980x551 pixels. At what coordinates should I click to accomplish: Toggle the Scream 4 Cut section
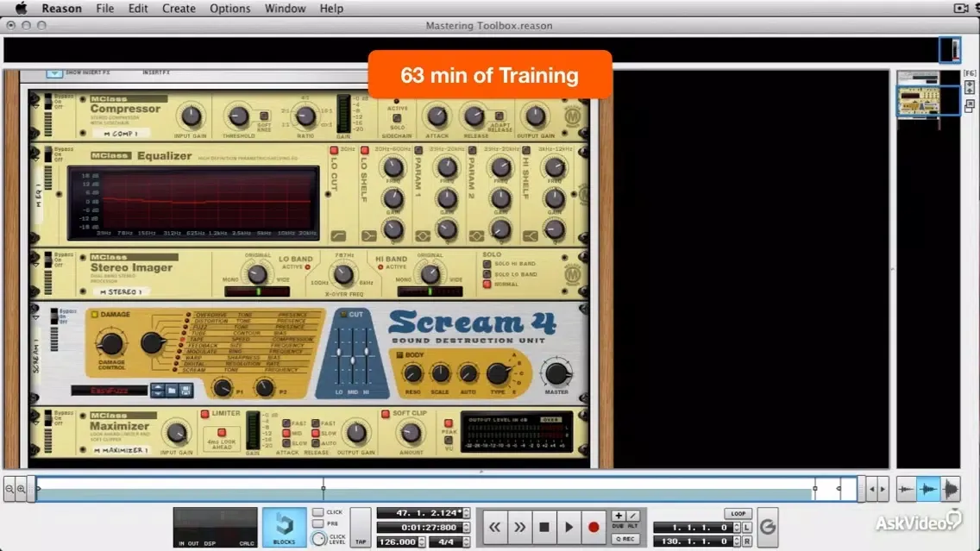(x=343, y=314)
